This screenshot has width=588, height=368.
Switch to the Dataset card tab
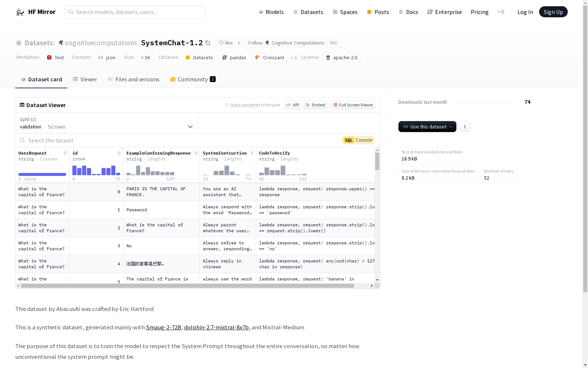(x=41, y=79)
